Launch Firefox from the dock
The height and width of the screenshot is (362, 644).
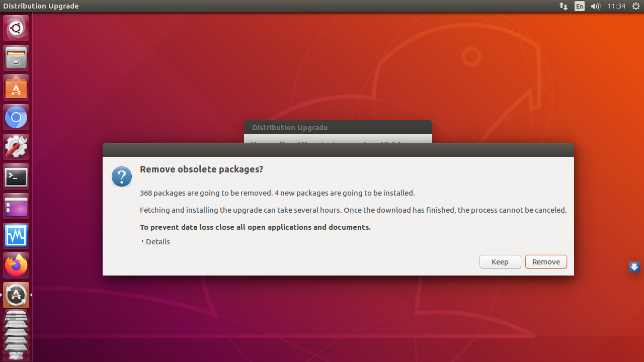point(16,265)
